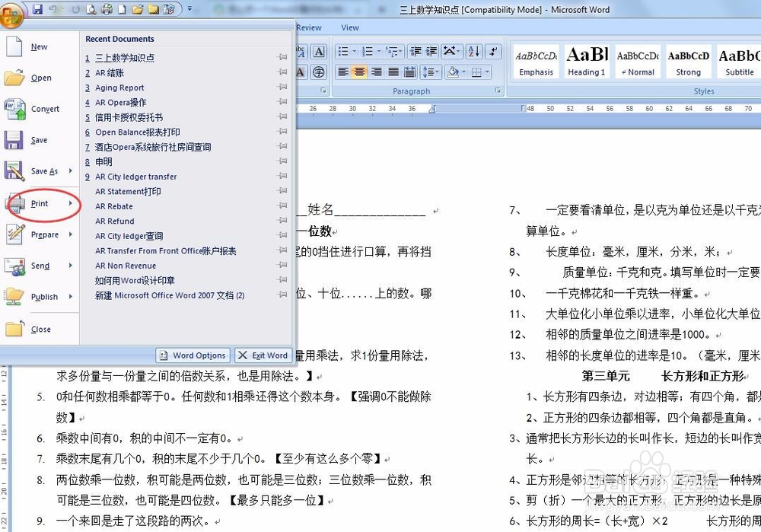Choose Close in Office menu
This screenshot has width=761, height=532.
pos(39,329)
